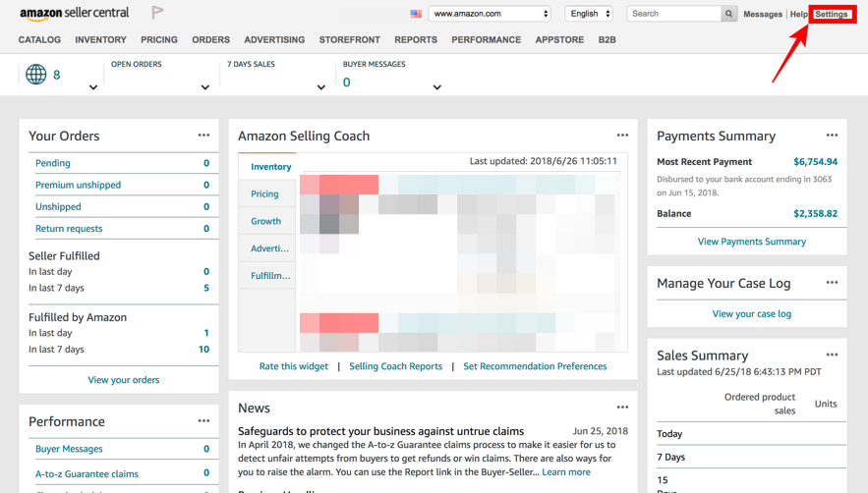Click Fulfilled by Amazon last day count 1
Image resolution: width=868 pixels, height=493 pixels.
click(x=206, y=333)
